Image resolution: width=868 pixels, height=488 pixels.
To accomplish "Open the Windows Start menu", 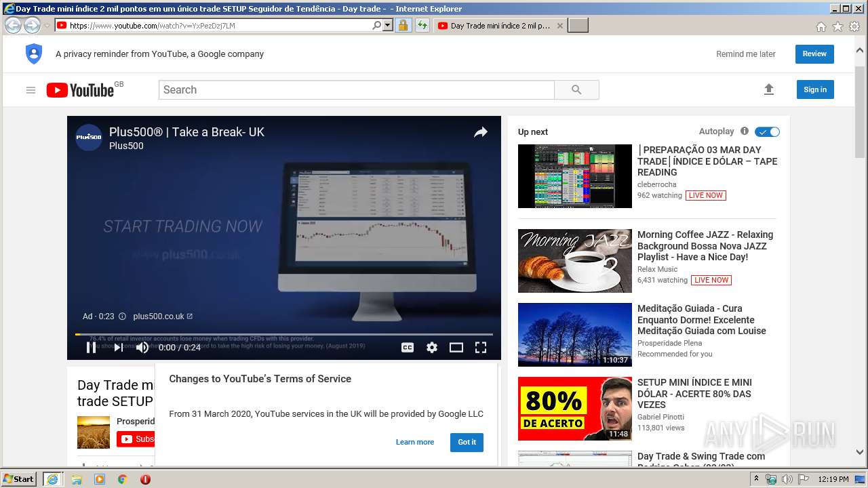I will (19, 479).
